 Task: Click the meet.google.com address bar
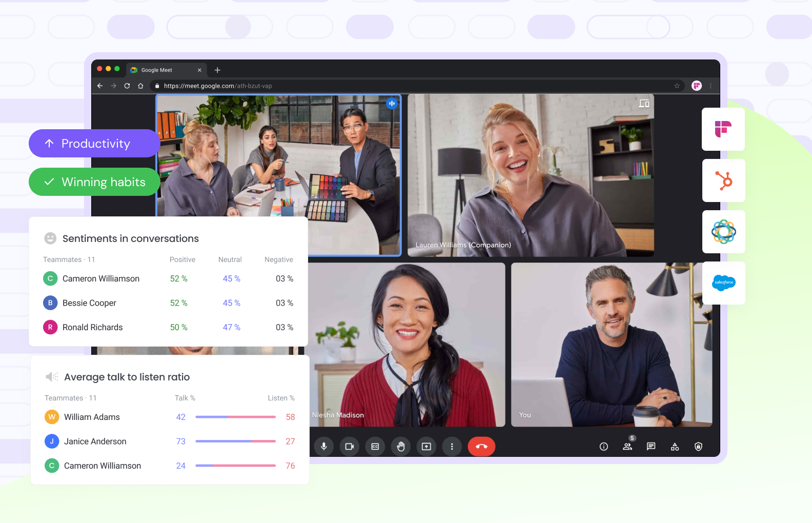tap(418, 86)
